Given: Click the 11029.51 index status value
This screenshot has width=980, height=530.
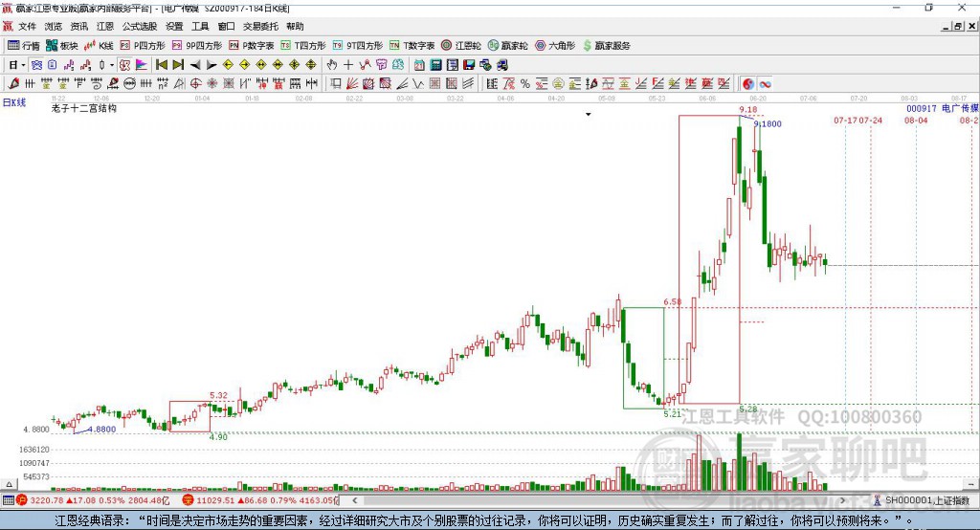Looking at the screenshot, I should point(215,500).
